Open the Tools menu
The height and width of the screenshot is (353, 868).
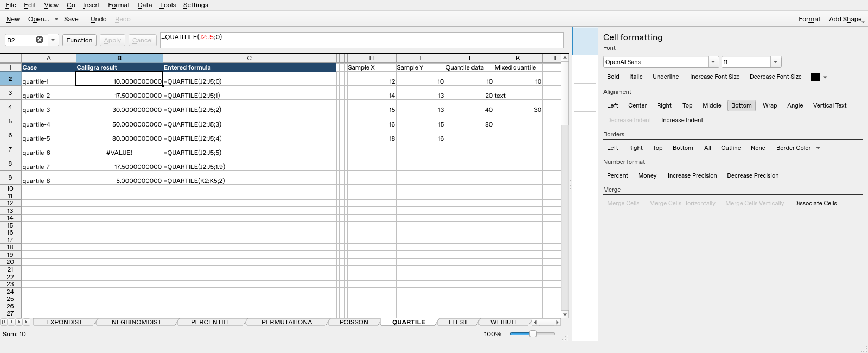pyautogui.click(x=168, y=5)
